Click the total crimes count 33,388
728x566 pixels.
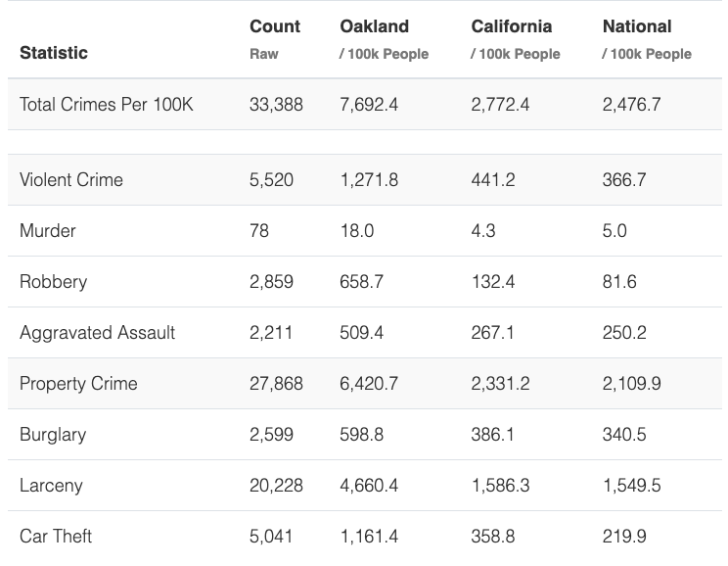point(276,104)
